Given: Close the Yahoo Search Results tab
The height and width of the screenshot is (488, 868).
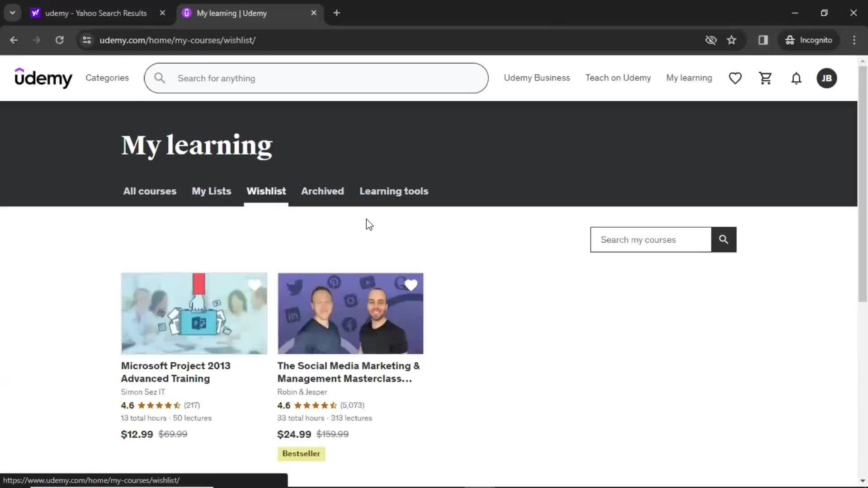Looking at the screenshot, I should coord(162,13).
